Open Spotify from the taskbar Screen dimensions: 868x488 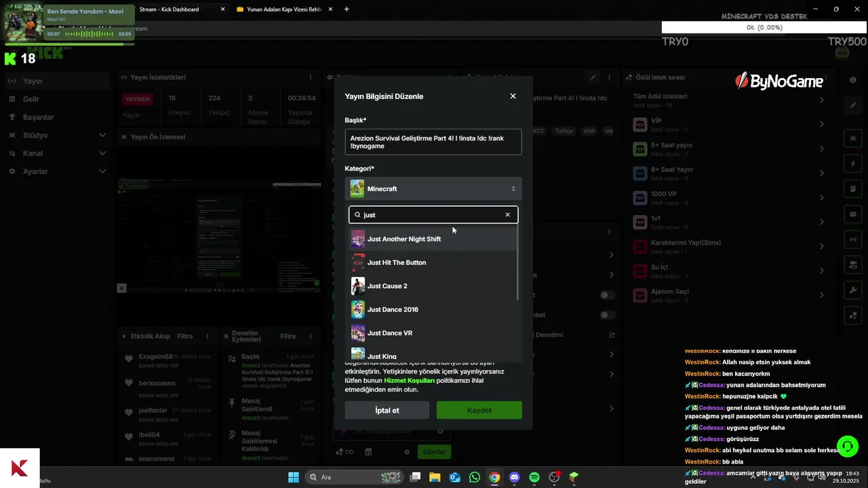(x=534, y=477)
